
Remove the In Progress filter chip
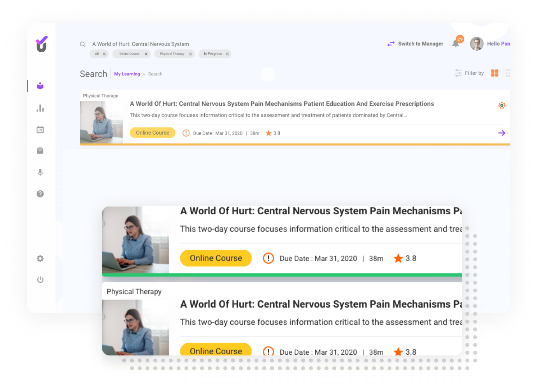[x=227, y=54]
